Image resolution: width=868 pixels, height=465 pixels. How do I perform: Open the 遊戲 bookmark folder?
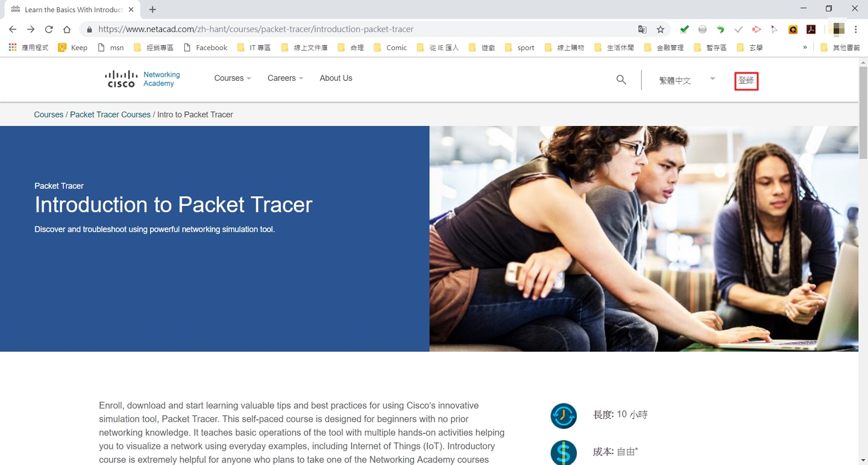(x=482, y=48)
